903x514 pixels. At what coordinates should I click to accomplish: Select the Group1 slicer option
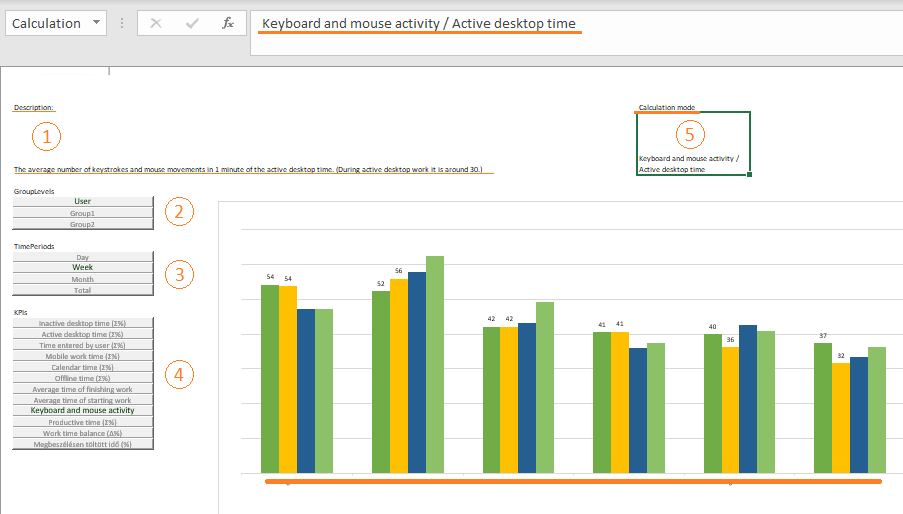(83, 213)
